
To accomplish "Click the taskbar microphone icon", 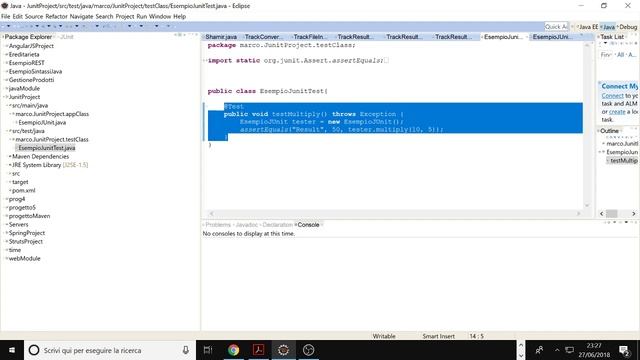I will point(186,350).
